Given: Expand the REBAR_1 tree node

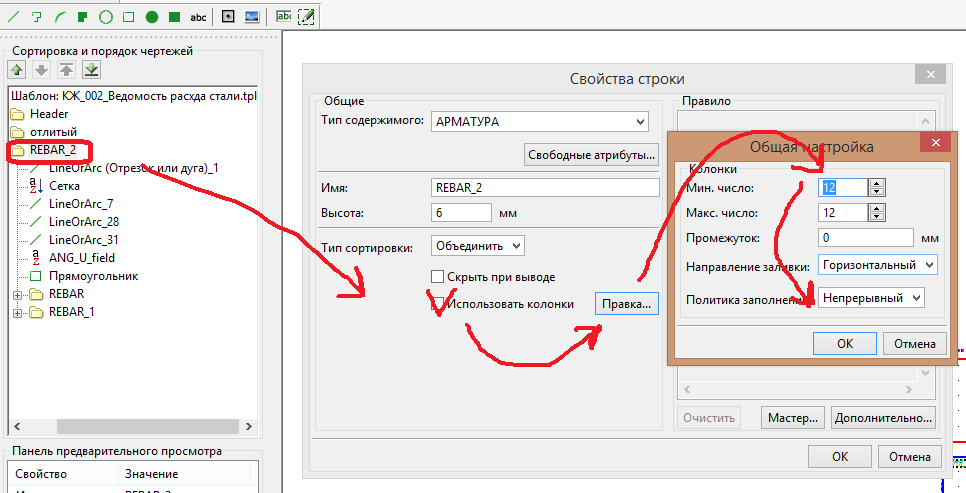Looking at the screenshot, I should coord(16,312).
